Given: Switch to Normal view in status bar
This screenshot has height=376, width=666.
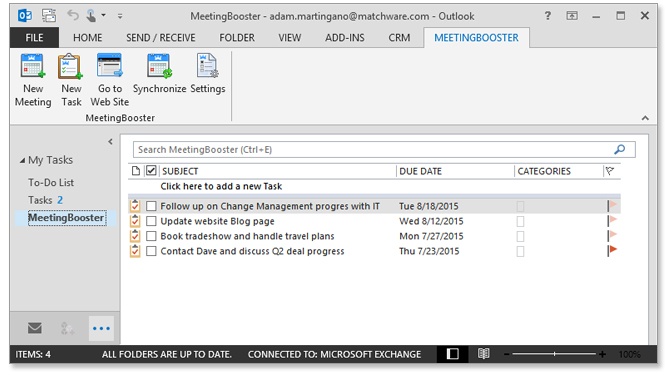Looking at the screenshot, I should point(452,354).
